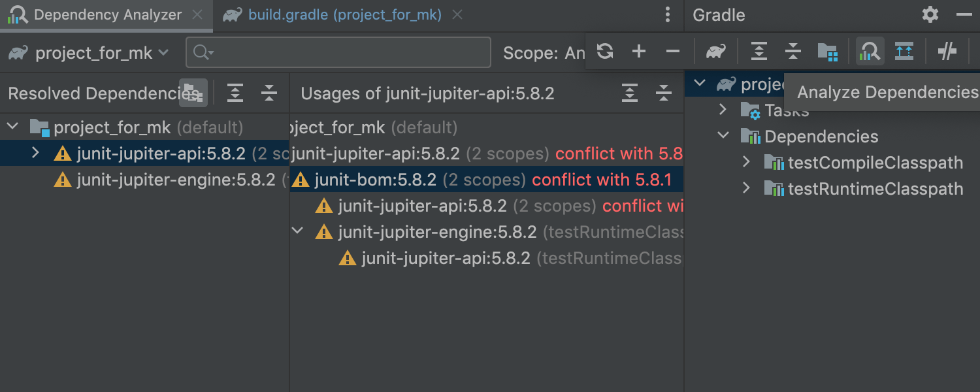
Task: Click the minus icon in Gradle toolbar
Action: tap(673, 51)
